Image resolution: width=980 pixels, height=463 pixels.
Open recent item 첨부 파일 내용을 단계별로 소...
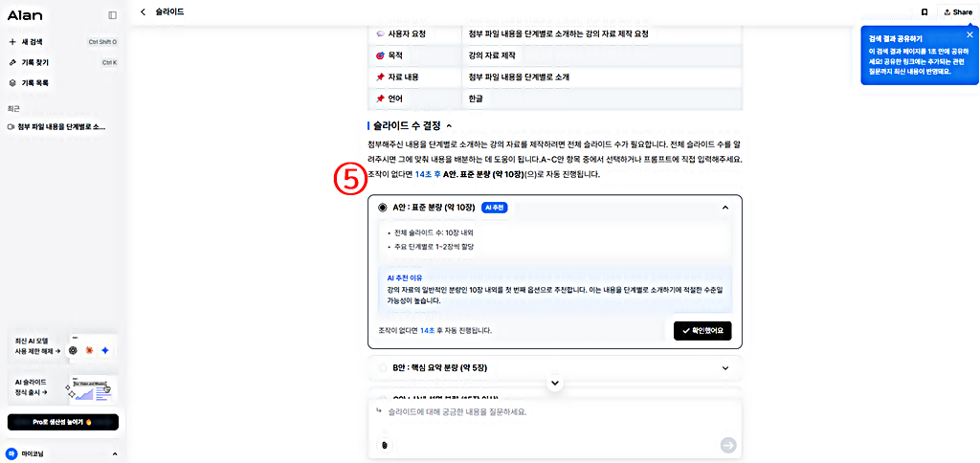click(x=62, y=127)
